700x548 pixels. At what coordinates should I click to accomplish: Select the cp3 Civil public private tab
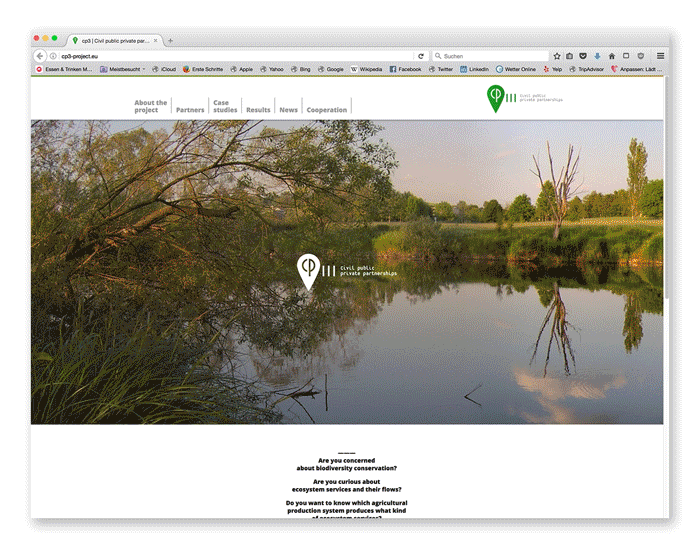click(115, 41)
